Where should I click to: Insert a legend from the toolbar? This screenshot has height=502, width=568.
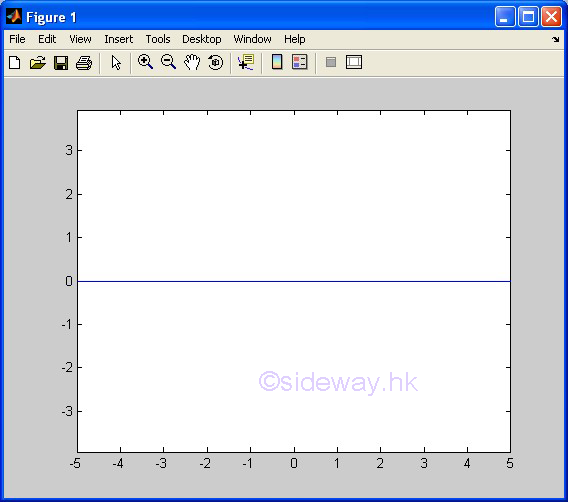[x=300, y=62]
